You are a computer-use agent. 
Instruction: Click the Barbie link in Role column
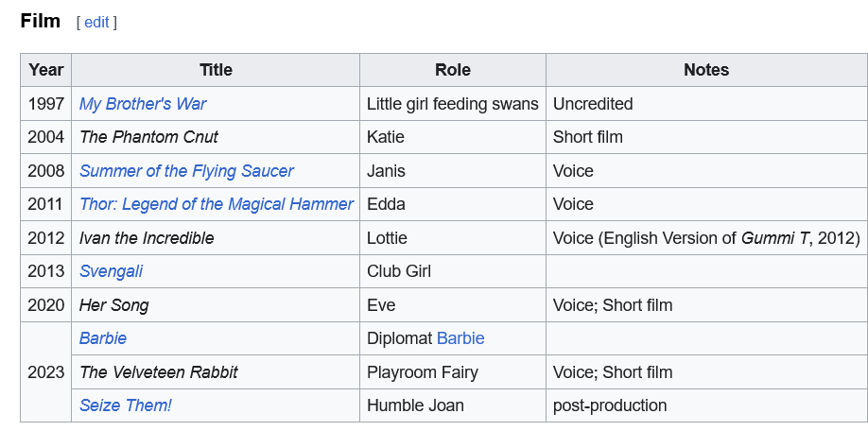[x=460, y=338]
